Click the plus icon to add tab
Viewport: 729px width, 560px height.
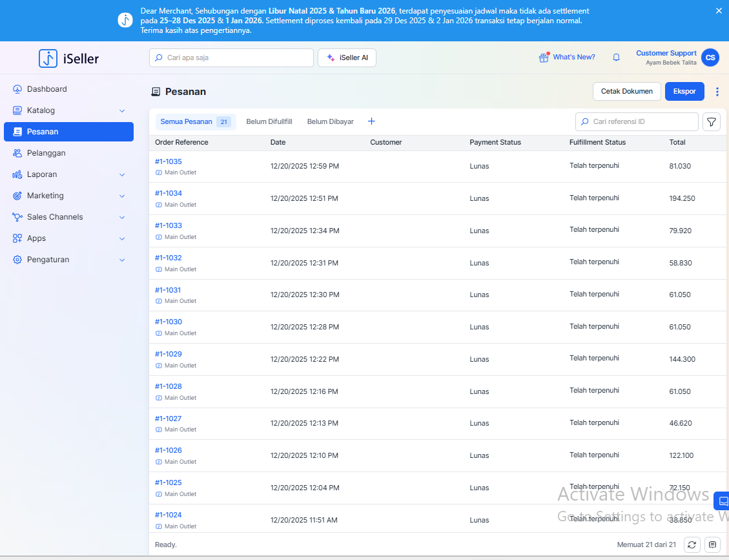point(371,121)
